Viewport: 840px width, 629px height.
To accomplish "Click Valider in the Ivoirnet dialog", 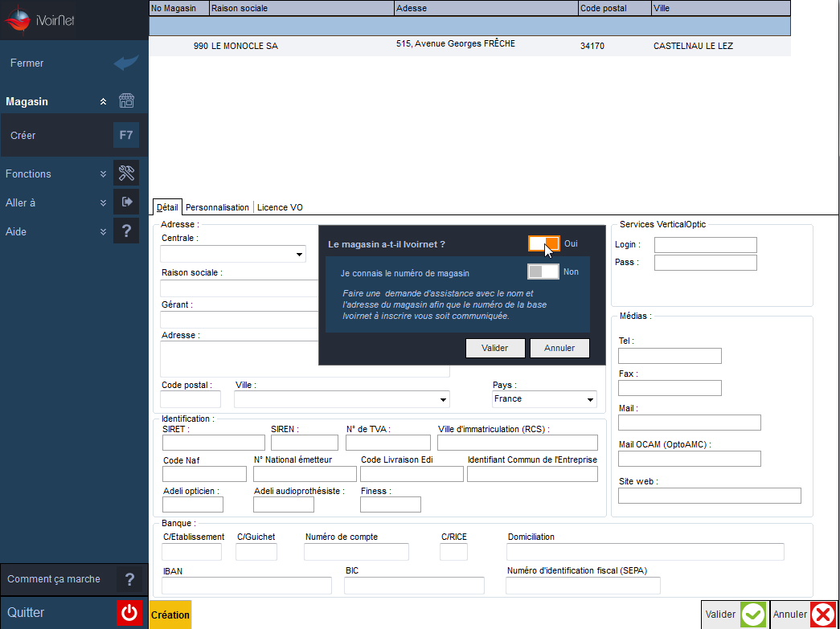I will [x=494, y=348].
